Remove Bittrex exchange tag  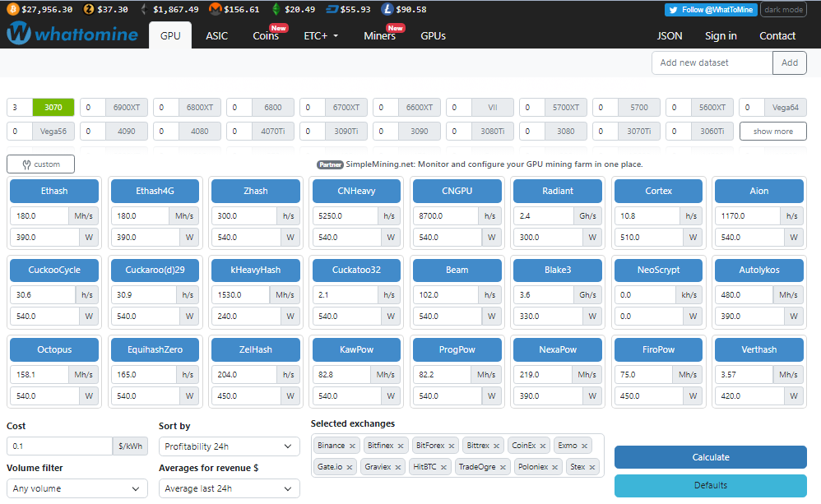click(x=496, y=446)
